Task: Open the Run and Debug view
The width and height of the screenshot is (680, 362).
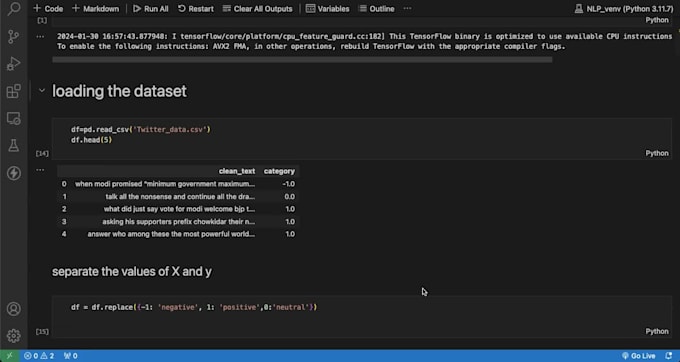Action: [14, 64]
